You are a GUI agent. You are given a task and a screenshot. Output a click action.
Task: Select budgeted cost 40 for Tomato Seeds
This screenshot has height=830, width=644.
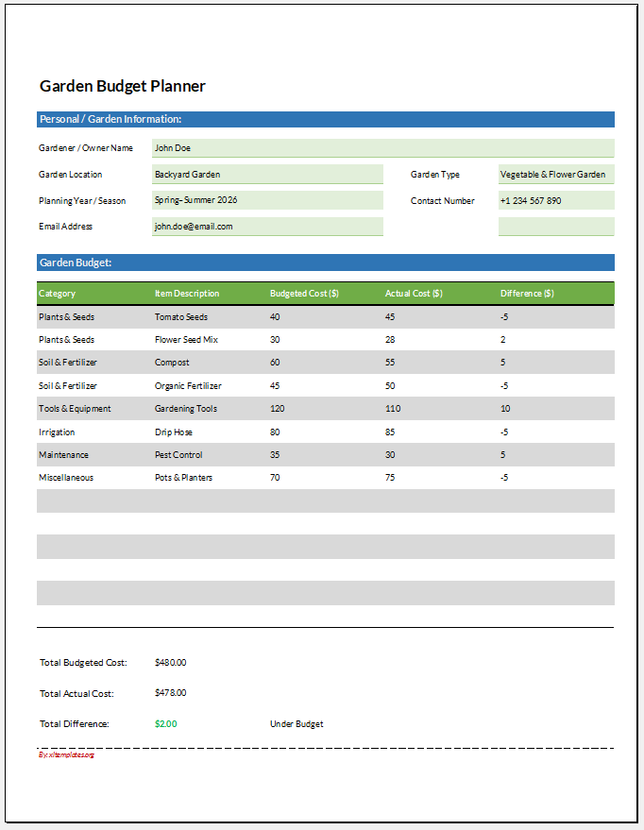click(x=275, y=317)
